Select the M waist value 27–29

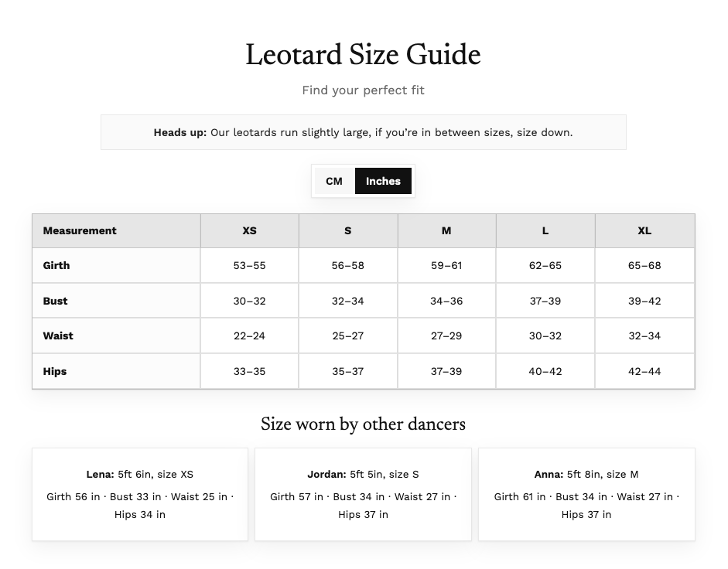[446, 336]
